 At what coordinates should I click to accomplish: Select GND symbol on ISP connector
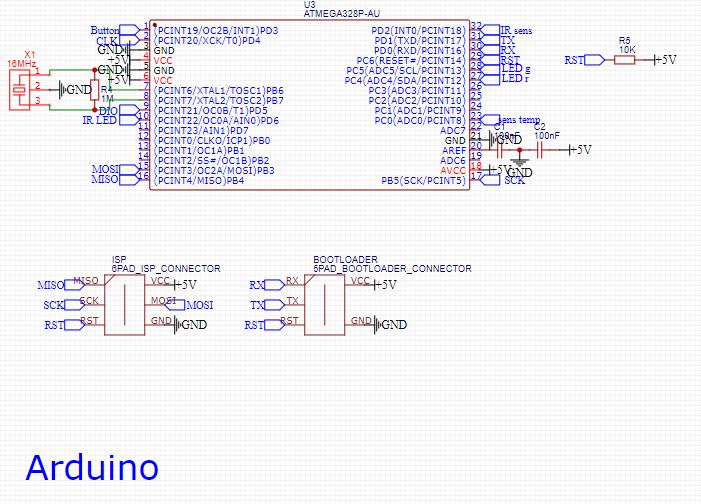pyautogui.click(x=190, y=325)
